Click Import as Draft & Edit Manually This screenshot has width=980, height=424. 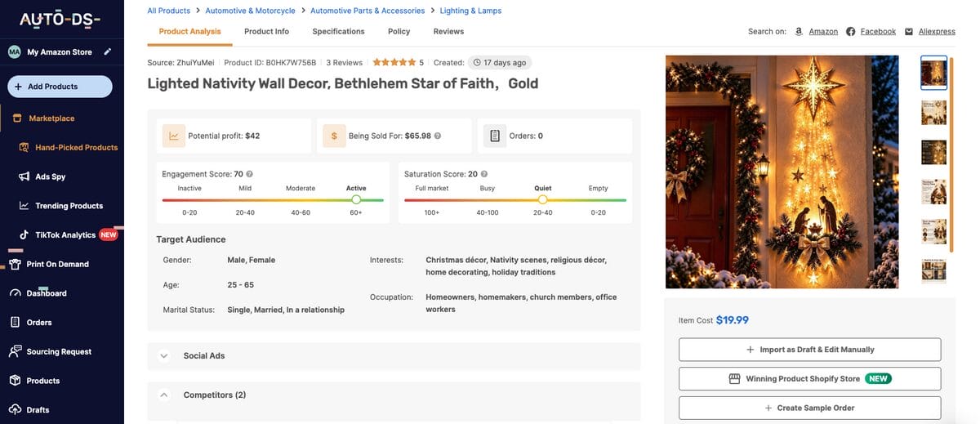point(809,350)
